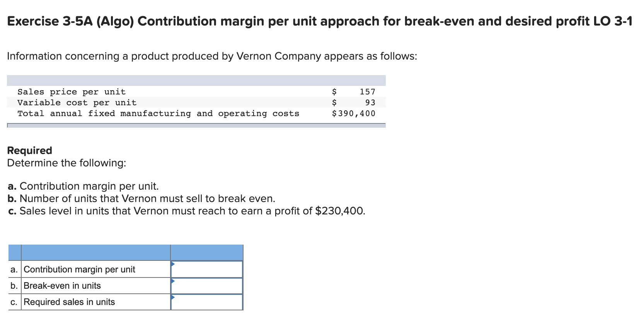The width and height of the screenshot is (644, 322).
Task: Click the blue arrow marker beside the Required sales field
Action: [173, 296]
